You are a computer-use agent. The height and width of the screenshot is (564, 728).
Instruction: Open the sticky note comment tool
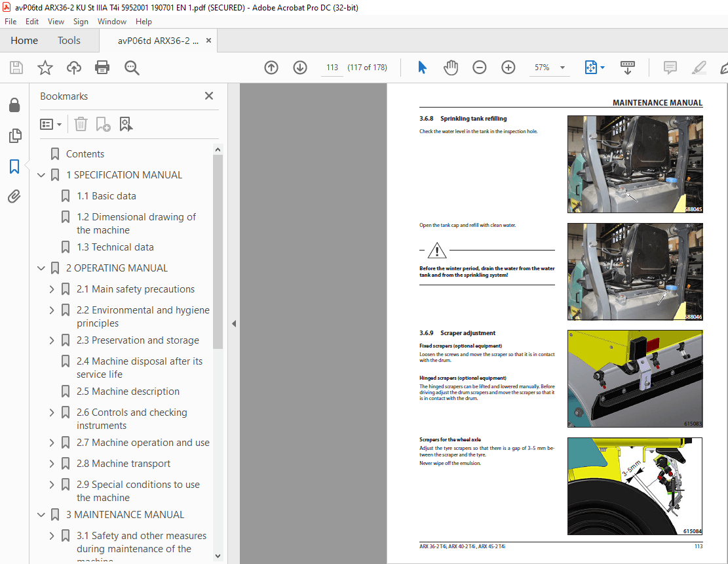point(670,67)
